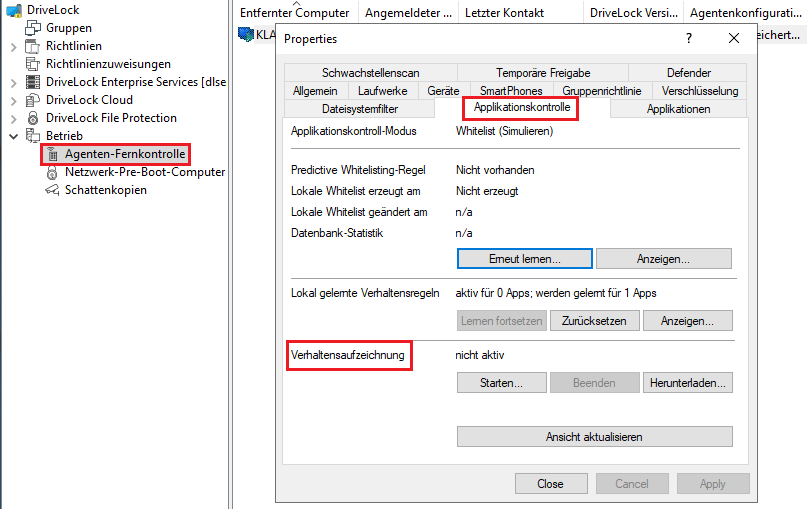Click the DriveLock Cloud icon
This screenshot has width=807, height=509.
(x=33, y=100)
